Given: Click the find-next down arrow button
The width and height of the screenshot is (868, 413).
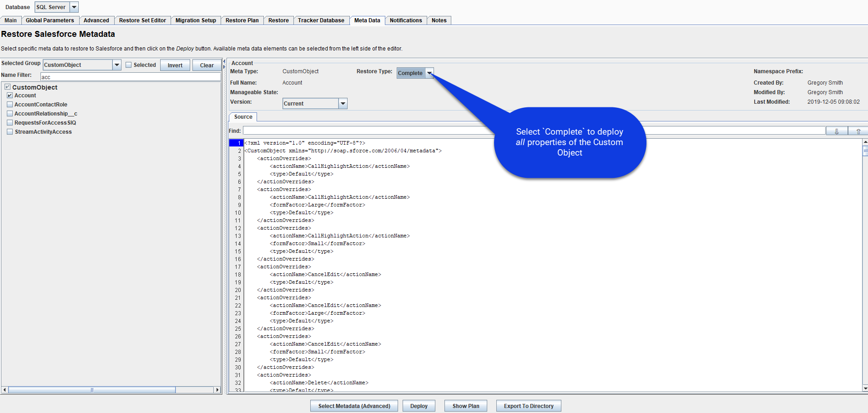Looking at the screenshot, I should point(837,131).
